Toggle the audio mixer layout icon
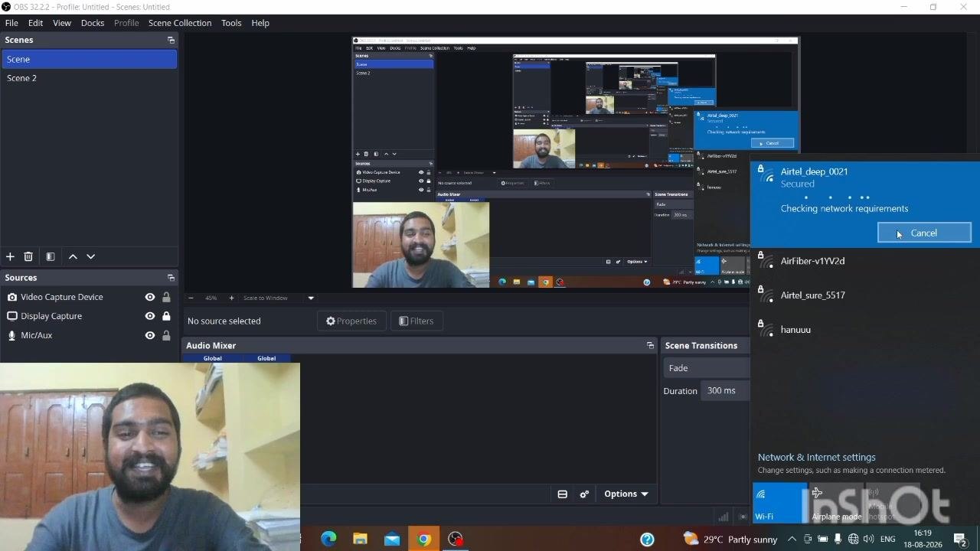The height and width of the screenshot is (551, 980). click(x=562, y=494)
